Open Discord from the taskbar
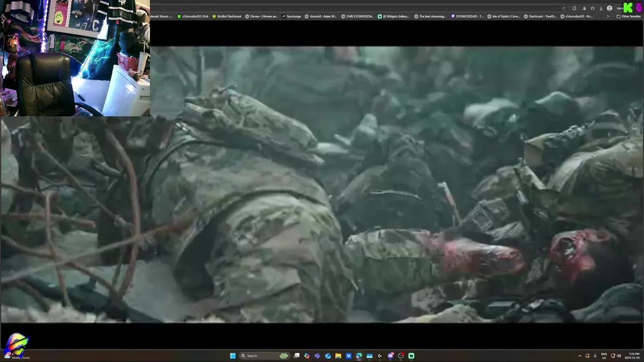644x362 pixels. [390, 355]
